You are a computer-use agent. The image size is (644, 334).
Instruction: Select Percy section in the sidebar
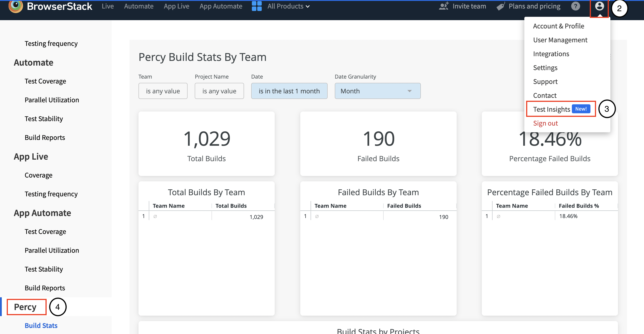click(x=25, y=307)
